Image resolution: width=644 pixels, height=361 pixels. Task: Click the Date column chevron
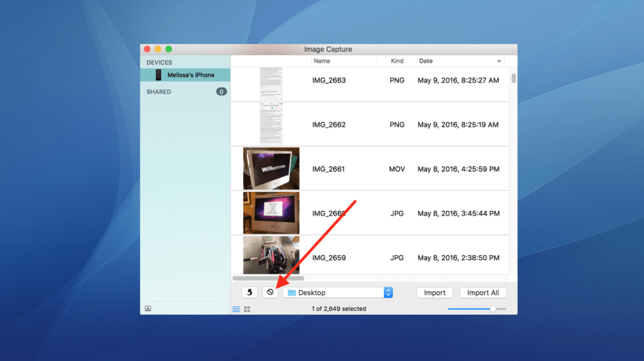coord(499,60)
